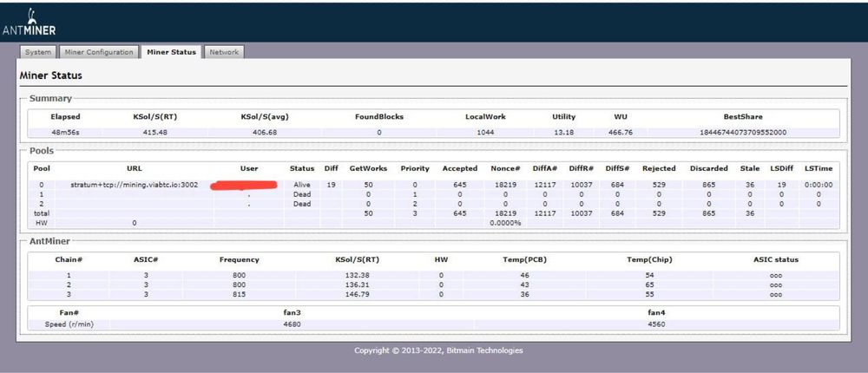Screen dimensions: 868x373
Task: Click Dead status of pool 1
Action: pyautogui.click(x=302, y=195)
